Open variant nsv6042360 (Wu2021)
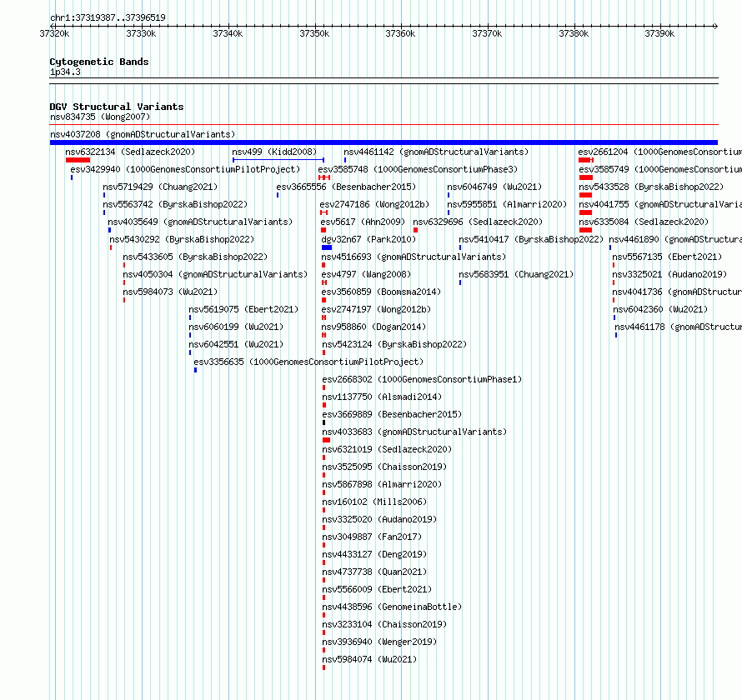 tap(660, 309)
